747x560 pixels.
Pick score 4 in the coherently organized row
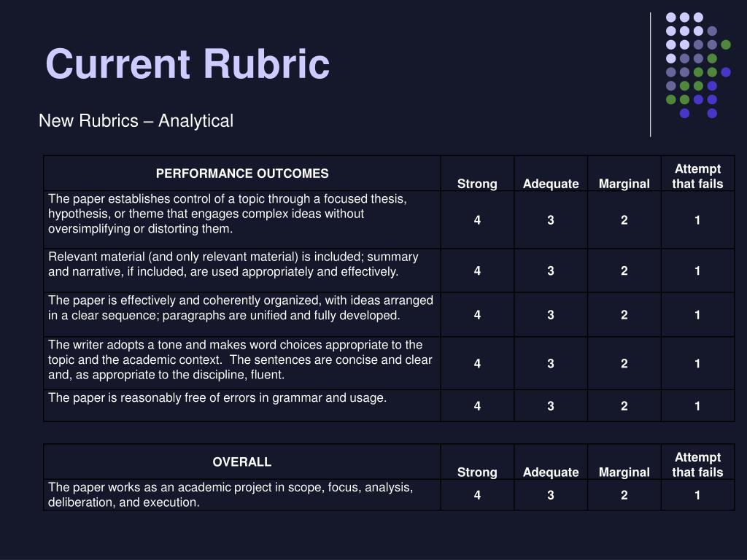(477, 315)
